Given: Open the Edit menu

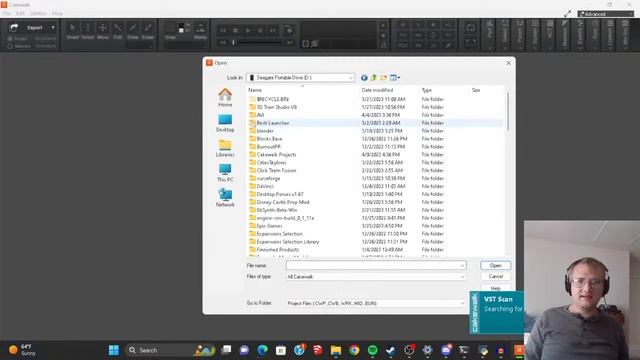Looking at the screenshot, I should pyautogui.click(x=20, y=13).
